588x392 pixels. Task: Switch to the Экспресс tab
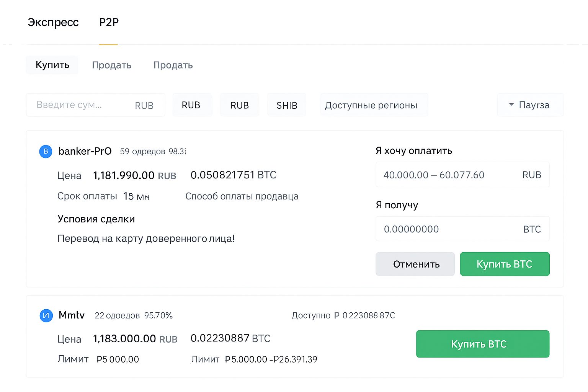[53, 22]
